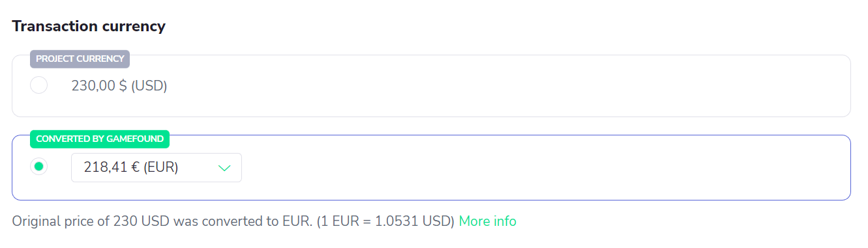The width and height of the screenshot is (868, 248).
Task: Click the green chevron in the currency dropdown
Action: [224, 168]
